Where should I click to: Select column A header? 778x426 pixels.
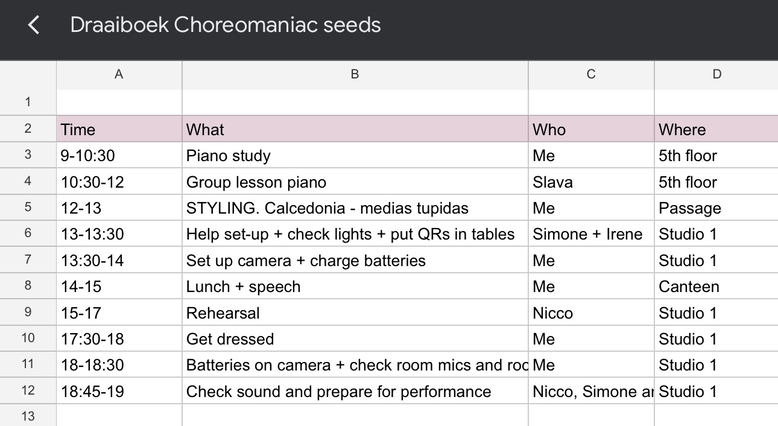119,74
